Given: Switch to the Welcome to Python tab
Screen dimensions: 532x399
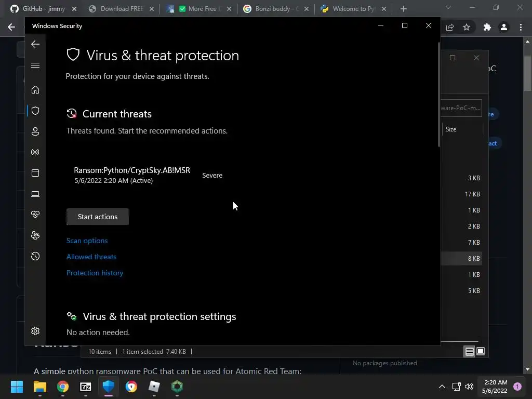Looking at the screenshot, I should 353,9.
